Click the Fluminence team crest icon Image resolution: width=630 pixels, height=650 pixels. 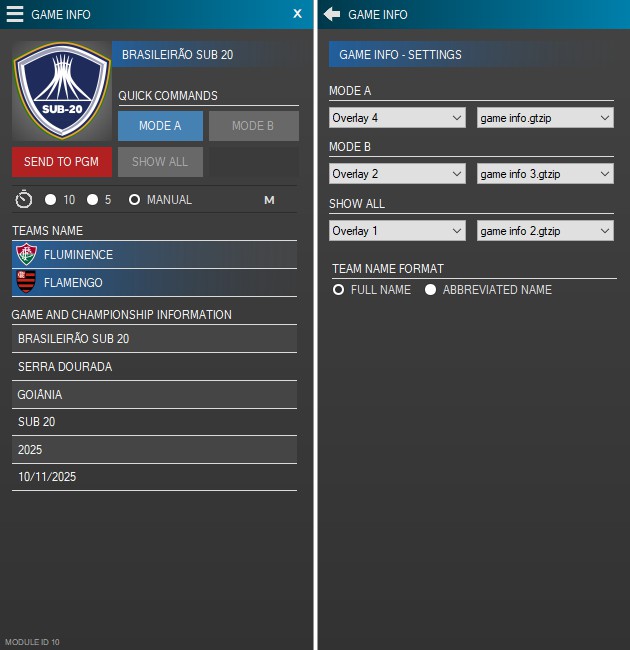click(x=26, y=255)
